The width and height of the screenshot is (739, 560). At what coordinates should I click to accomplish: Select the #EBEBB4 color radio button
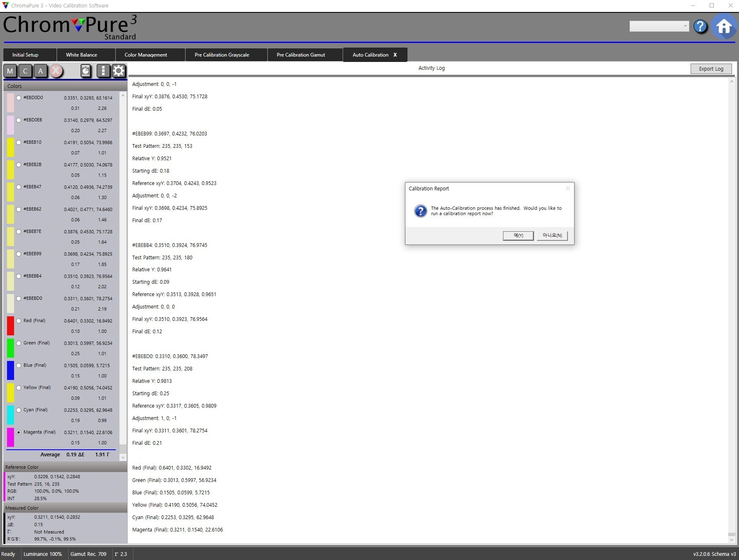(19, 276)
